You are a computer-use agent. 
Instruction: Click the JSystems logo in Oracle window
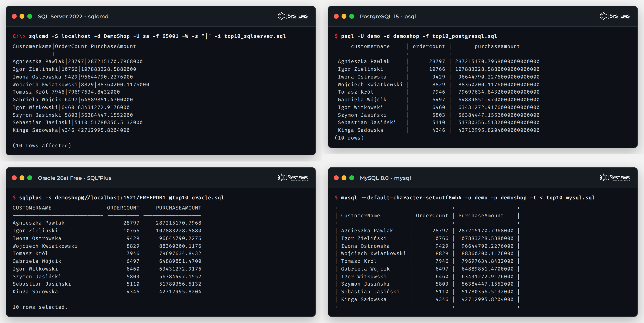coord(292,178)
